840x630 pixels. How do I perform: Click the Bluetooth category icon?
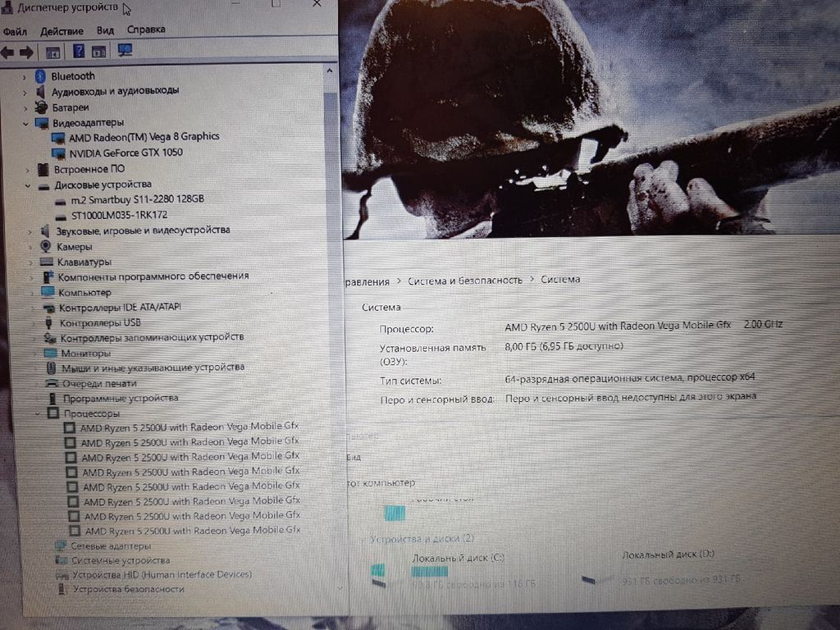(x=40, y=76)
